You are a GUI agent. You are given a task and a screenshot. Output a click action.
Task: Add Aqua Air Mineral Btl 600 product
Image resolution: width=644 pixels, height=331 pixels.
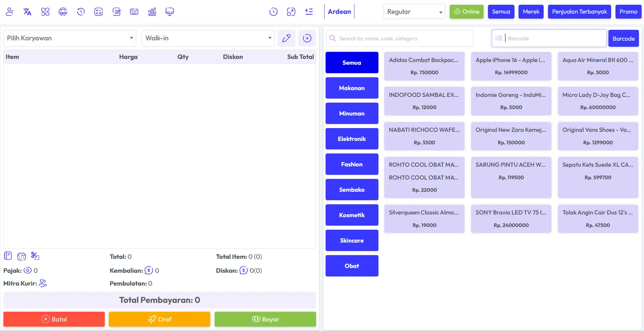pos(598,66)
